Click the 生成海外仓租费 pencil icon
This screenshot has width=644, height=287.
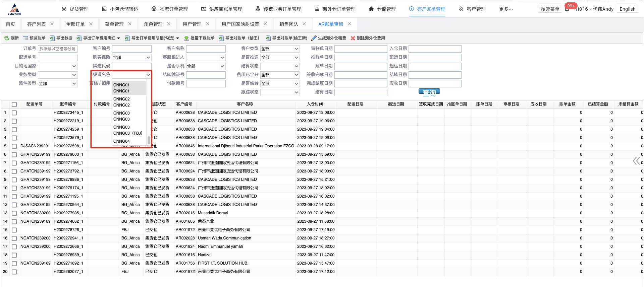[314, 38]
